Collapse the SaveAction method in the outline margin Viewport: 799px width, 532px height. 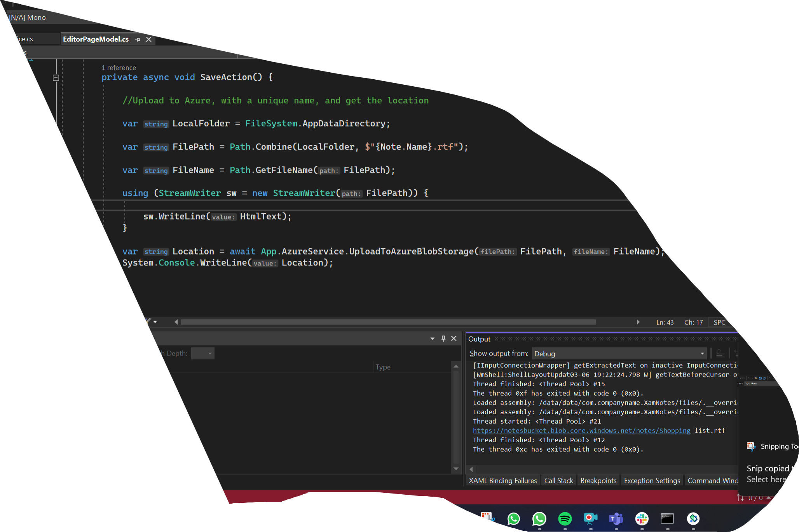(56, 77)
